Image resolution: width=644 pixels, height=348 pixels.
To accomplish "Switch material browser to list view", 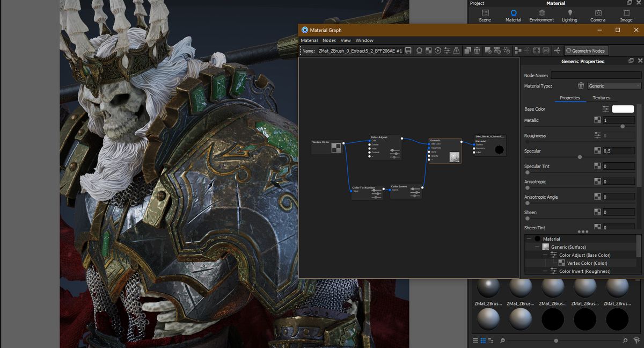I will [475, 340].
